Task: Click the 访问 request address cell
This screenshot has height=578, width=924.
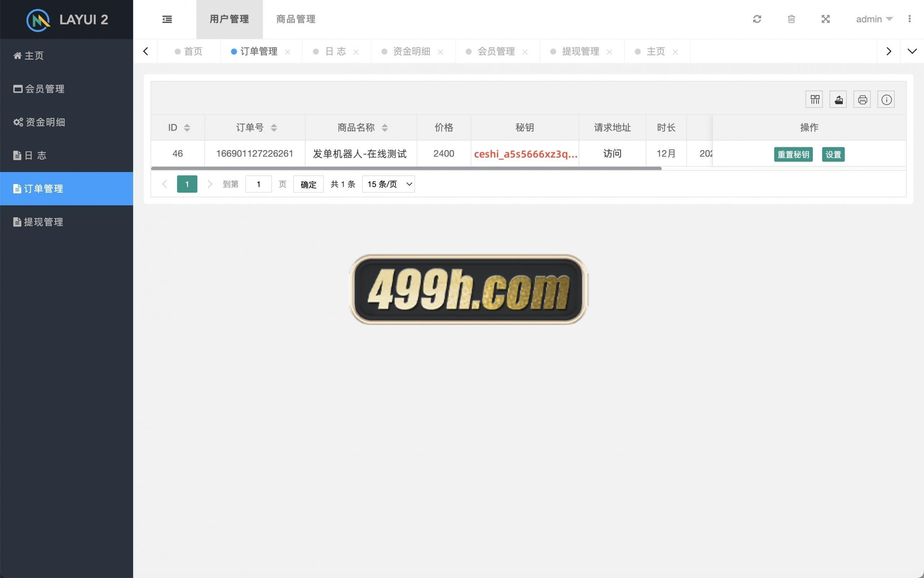Action: click(612, 154)
